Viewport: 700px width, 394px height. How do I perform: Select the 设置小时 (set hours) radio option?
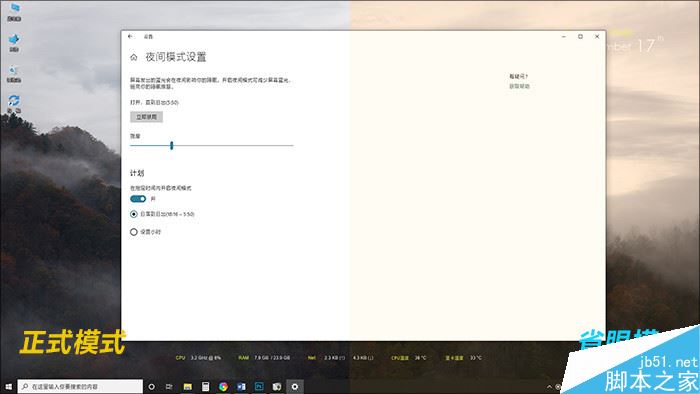[x=133, y=232]
